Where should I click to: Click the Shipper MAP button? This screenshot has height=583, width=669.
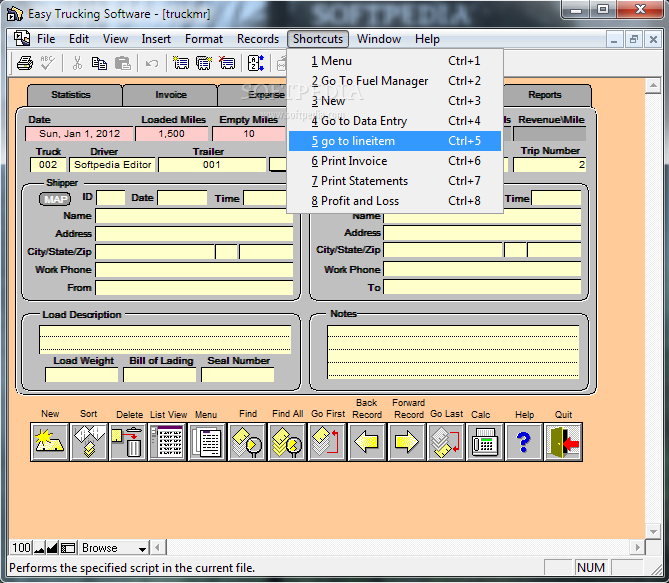pos(55,199)
